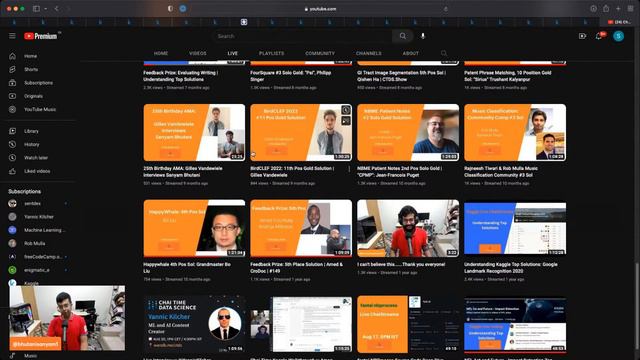
Task: Open the notifications bell
Action: [x=599, y=36]
